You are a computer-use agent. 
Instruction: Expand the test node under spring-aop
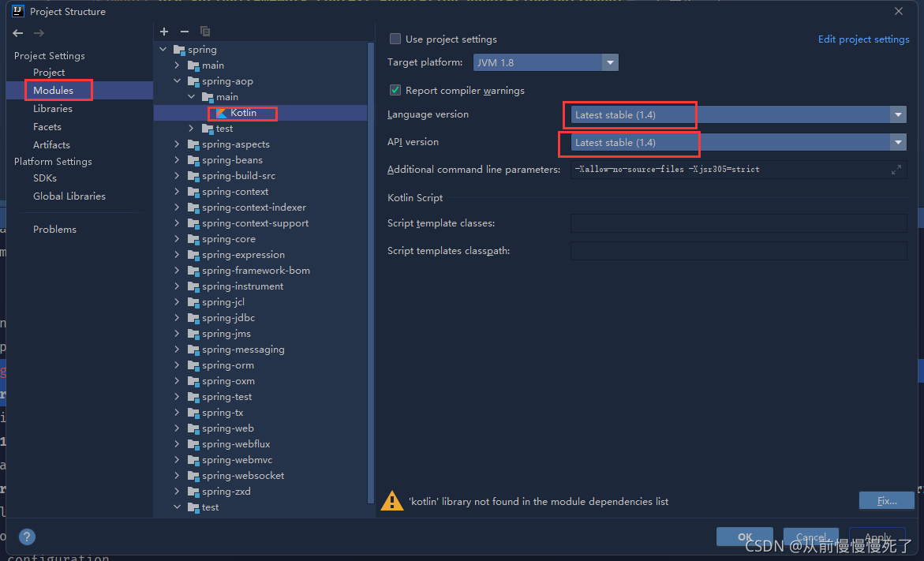[192, 129]
